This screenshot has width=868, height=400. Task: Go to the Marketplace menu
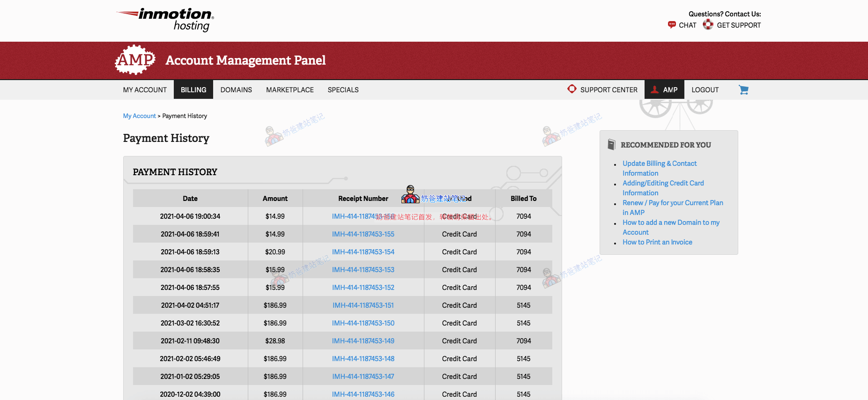pos(290,90)
